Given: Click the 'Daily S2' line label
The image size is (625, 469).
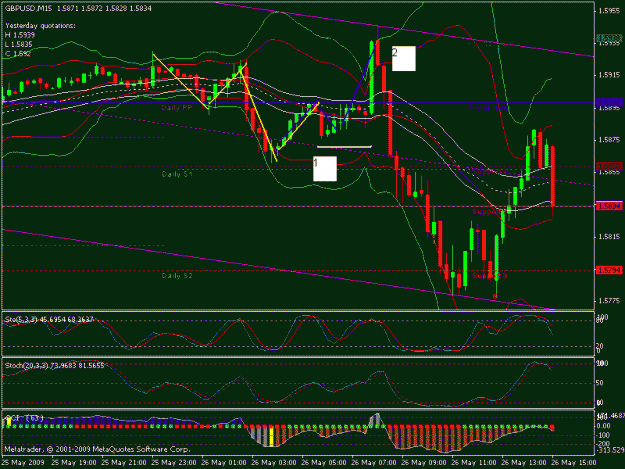Looking at the screenshot, I should (x=177, y=275).
